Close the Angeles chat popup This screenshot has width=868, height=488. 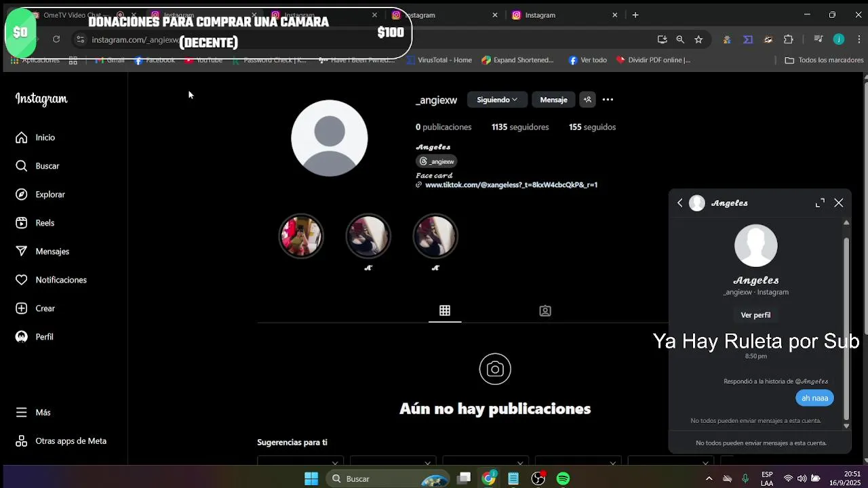[839, 203]
